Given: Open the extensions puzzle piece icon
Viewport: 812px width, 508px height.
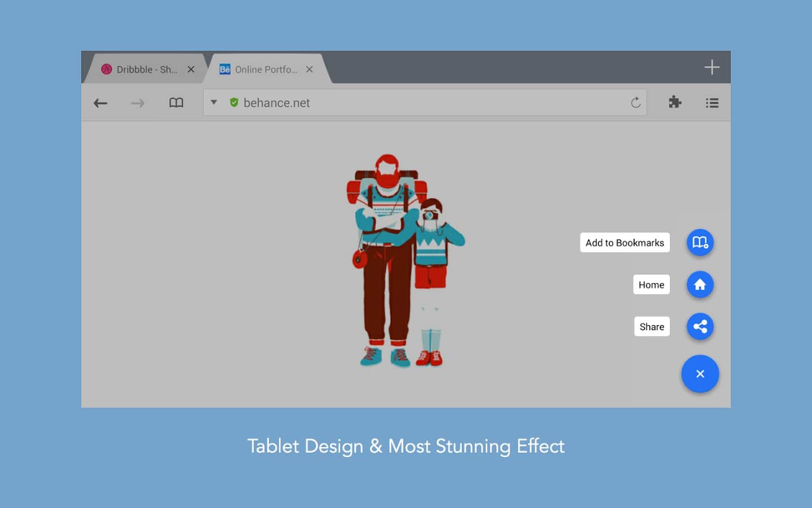Looking at the screenshot, I should point(674,102).
